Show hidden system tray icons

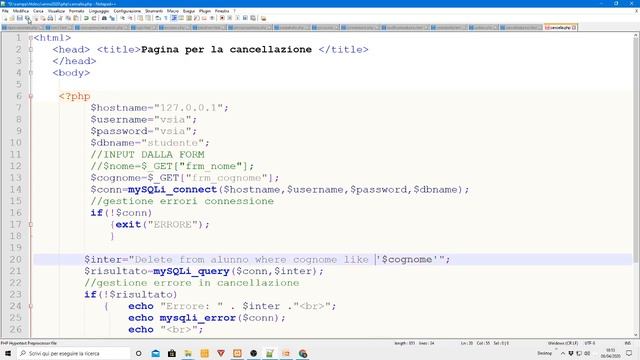tap(563, 353)
